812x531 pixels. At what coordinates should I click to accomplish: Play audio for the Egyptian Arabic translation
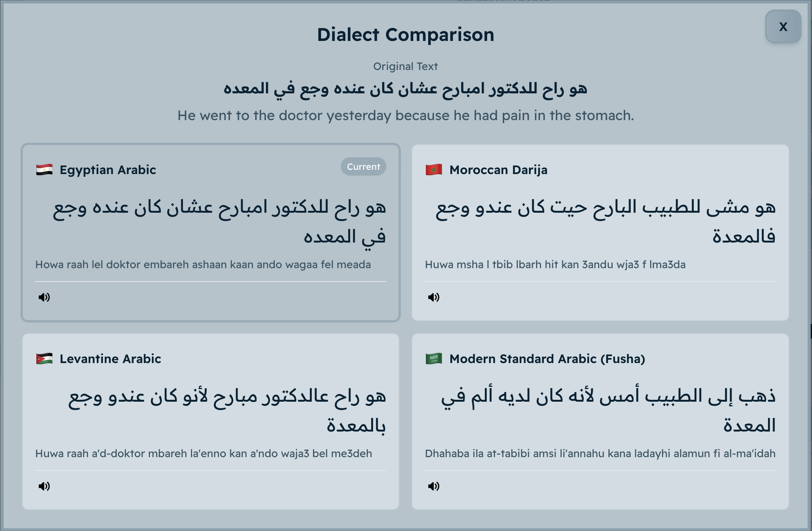pyautogui.click(x=44, y=297)
